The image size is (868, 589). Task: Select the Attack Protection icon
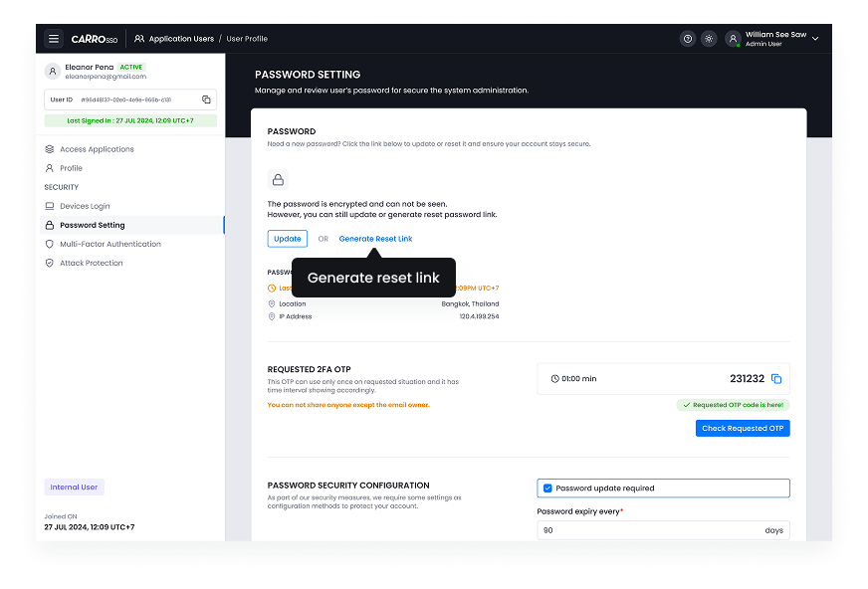click(50, 263)
